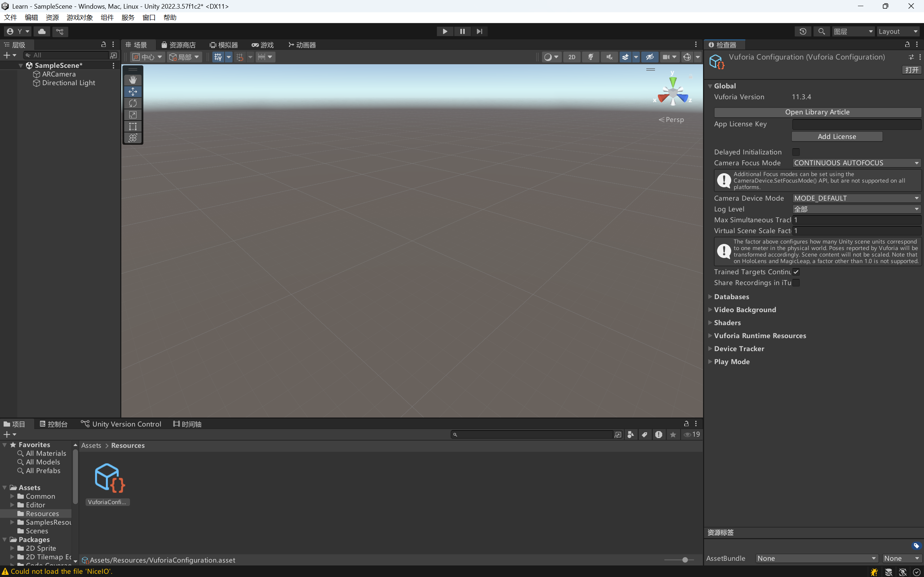Screen dimensions: 924x577
Task: Toggle scene lighting icon
Action: [x=590, y=57]
